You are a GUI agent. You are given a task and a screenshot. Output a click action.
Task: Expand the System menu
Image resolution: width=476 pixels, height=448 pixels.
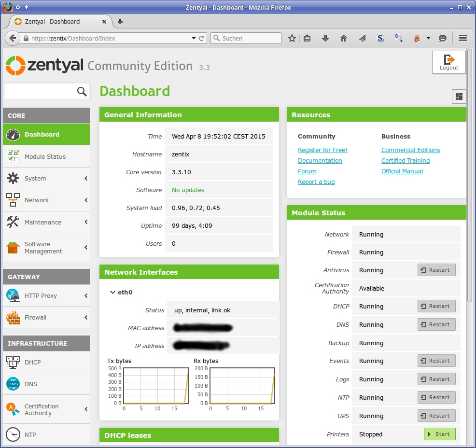click(x=46, y=179)
